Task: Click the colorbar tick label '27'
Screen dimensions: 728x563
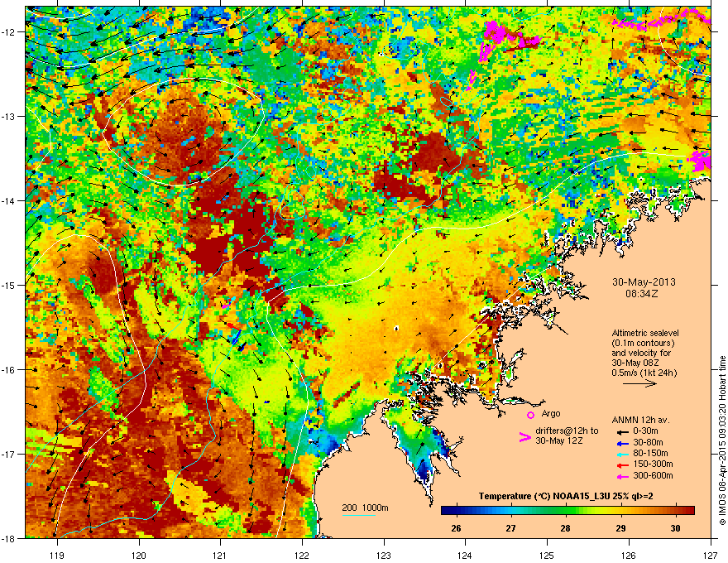Action: click(x=510, y=528)
